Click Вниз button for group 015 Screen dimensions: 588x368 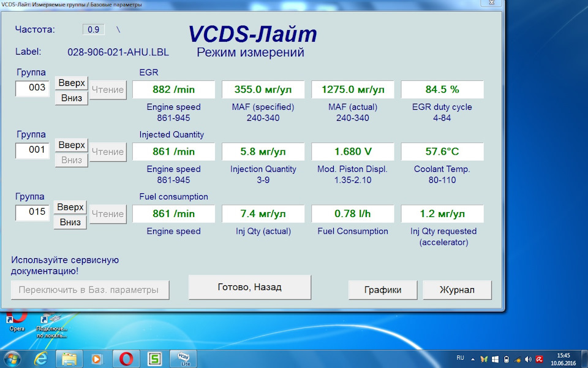pos(70,222)
